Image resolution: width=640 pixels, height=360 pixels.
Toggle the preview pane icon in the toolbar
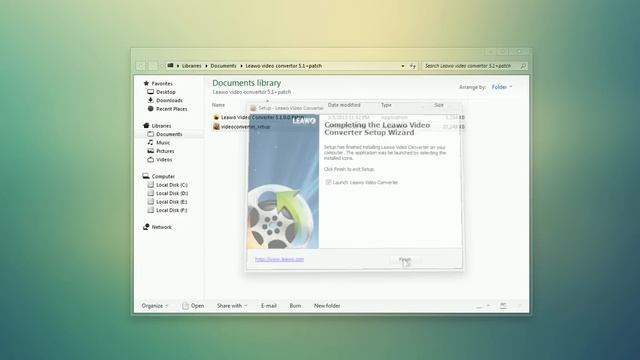coord(503,306)
